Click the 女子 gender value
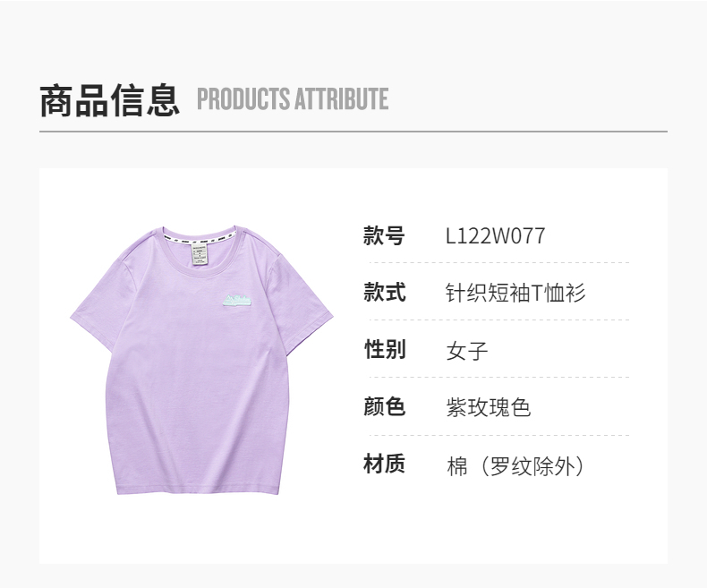The height and width of the screenshot is (588, 707). tap(467, 351)
